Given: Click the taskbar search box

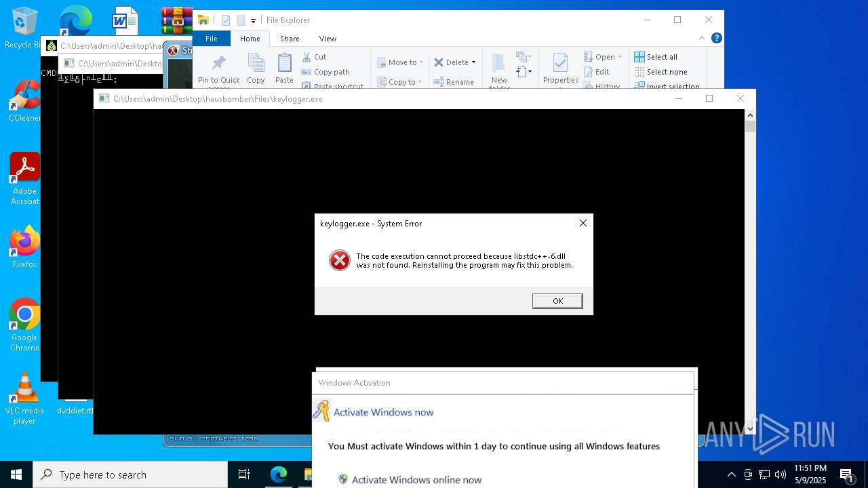Looking at the screenshot, I should point(130,474).
